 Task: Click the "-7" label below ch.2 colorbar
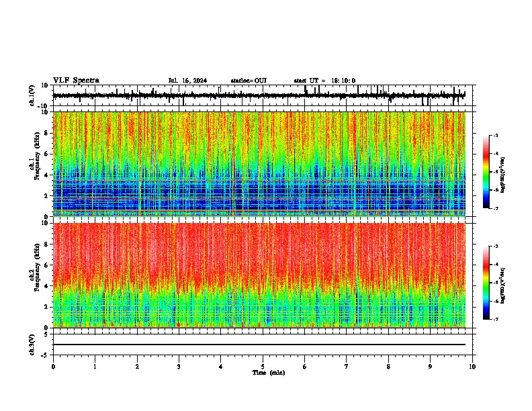pyautogui.click(x=495, y=319)
